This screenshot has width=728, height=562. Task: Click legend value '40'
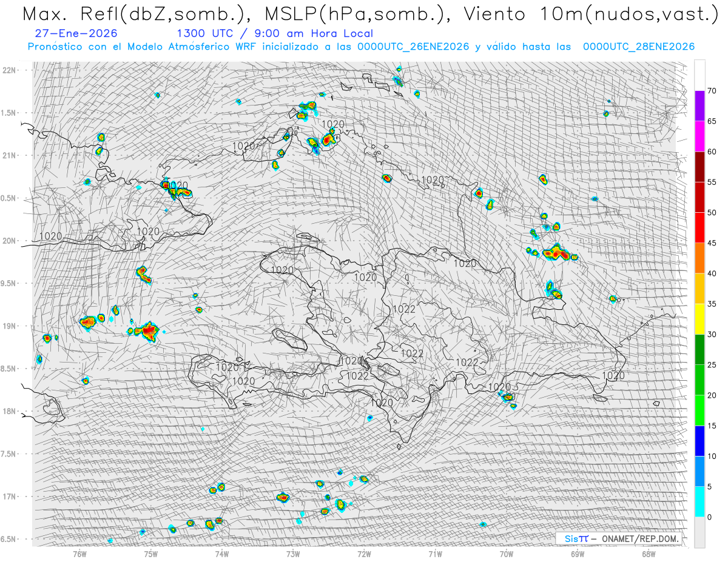pyautogui.click(x=712, y=273)
